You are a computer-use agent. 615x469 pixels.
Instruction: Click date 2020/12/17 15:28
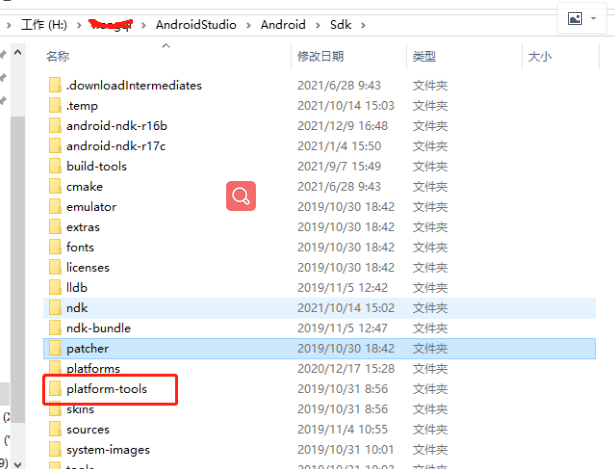pos(346,369)
